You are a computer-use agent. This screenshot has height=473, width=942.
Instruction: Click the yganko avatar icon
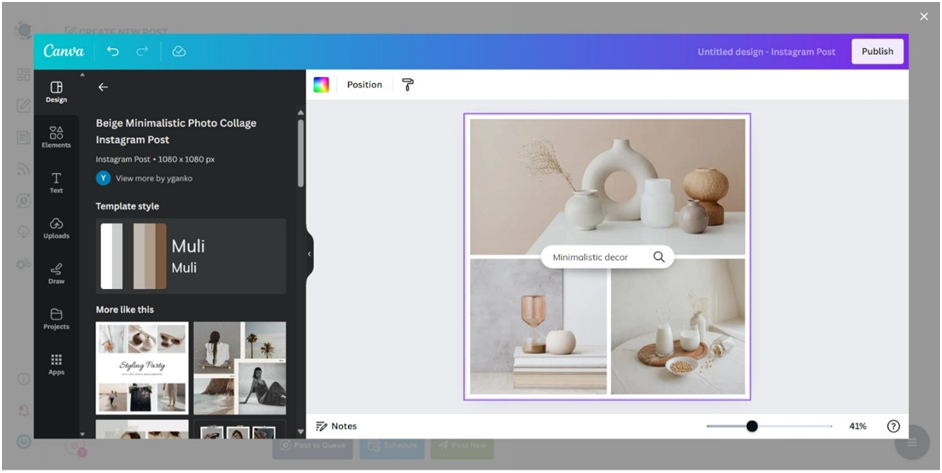click(103, 178)
